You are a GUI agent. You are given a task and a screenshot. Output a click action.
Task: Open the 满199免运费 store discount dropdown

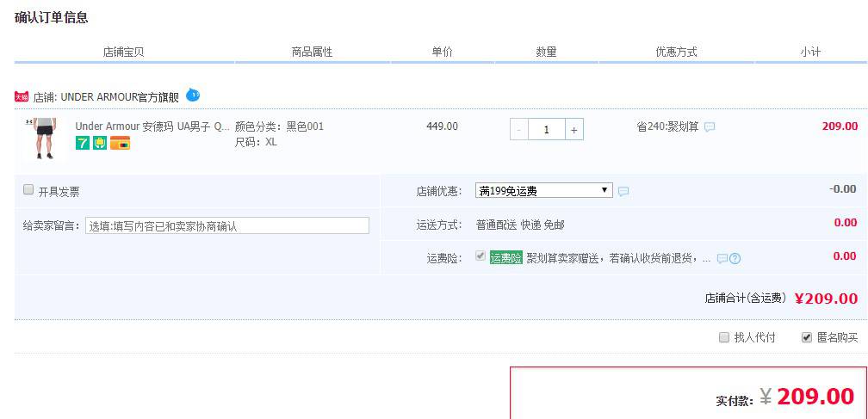544,191
